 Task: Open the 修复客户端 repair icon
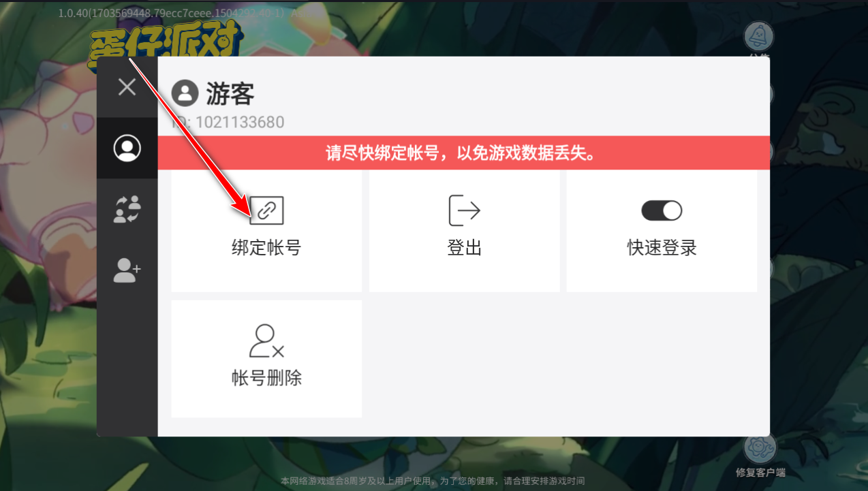click(760, 447)
